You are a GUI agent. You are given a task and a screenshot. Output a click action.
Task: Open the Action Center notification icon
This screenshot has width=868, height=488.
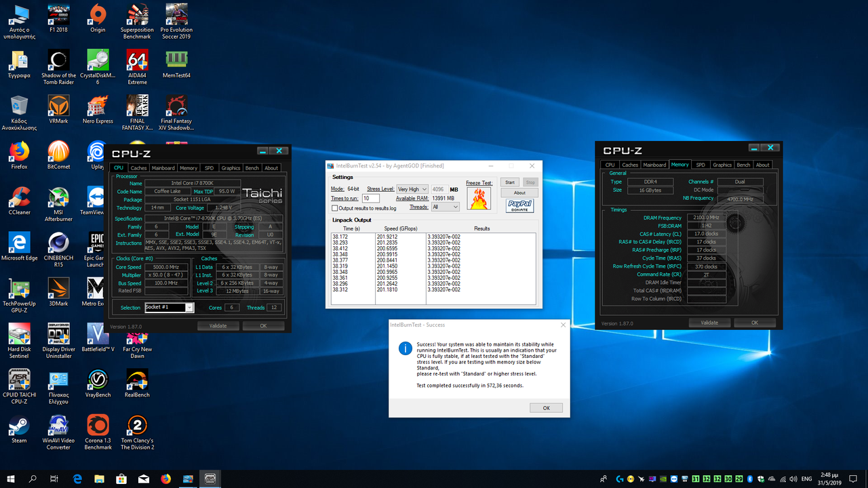coord(854,479)
